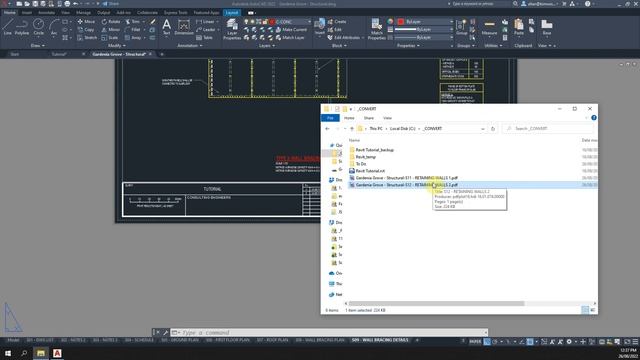640x360 pixels.
Task: Click Undo in quick access toolbar
Action: click(x=76, y=4)
